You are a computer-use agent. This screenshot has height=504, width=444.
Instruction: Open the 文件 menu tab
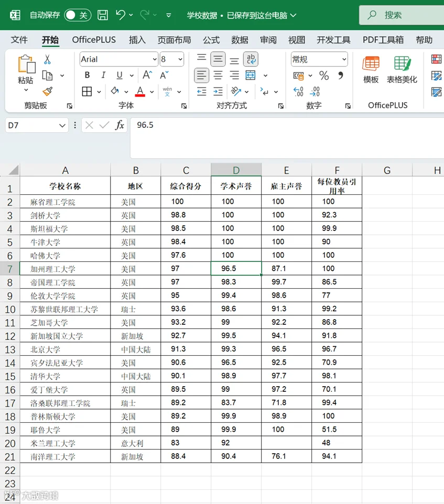(x=19, y=40)
